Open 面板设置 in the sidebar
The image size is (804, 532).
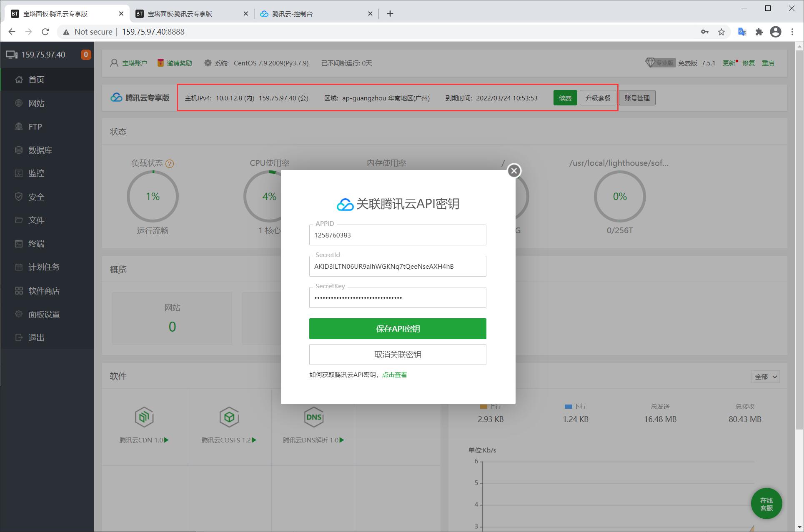coord(47,314)
